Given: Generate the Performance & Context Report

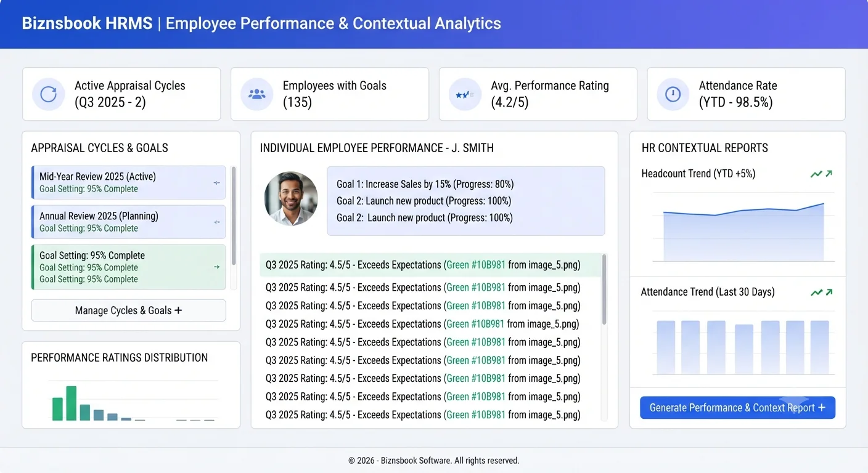Looking at the screenshot, I should click(737, 408).
